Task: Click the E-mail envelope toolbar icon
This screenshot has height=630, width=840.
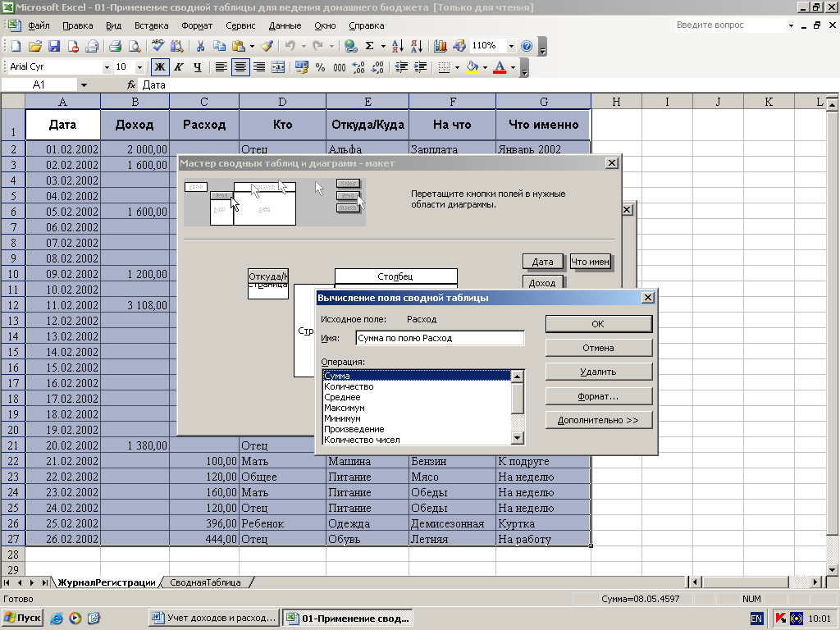Action: point(92,46)
